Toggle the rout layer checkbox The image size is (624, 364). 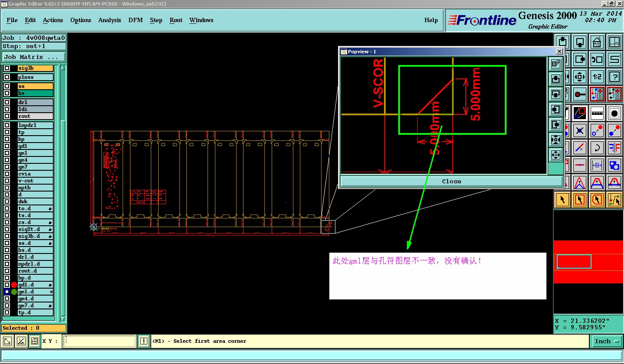tap(7, 116)
